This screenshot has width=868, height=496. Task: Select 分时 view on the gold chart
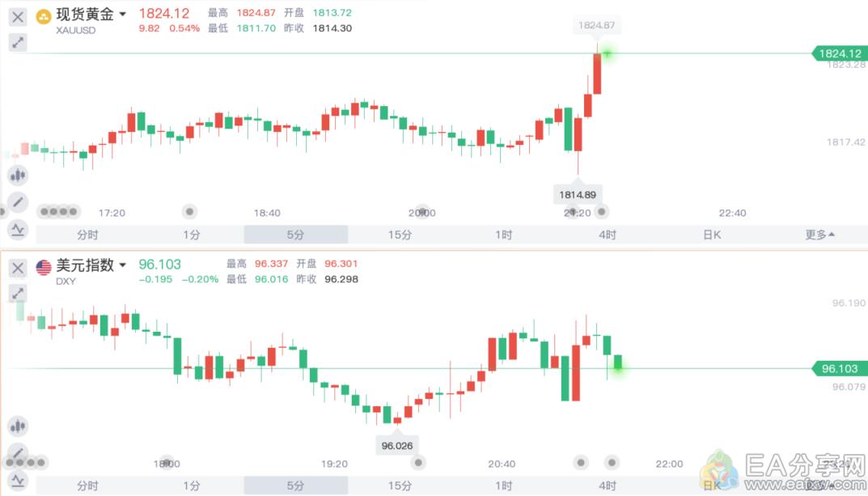[87, 235]
